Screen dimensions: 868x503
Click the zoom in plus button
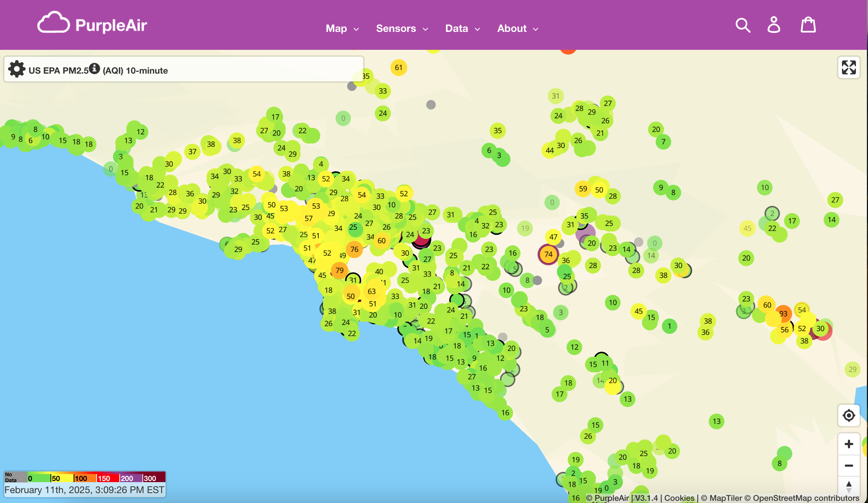(x=849, y=444)
